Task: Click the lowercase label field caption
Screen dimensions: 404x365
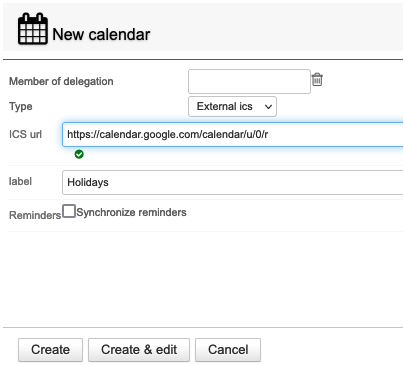Action: 20,181
